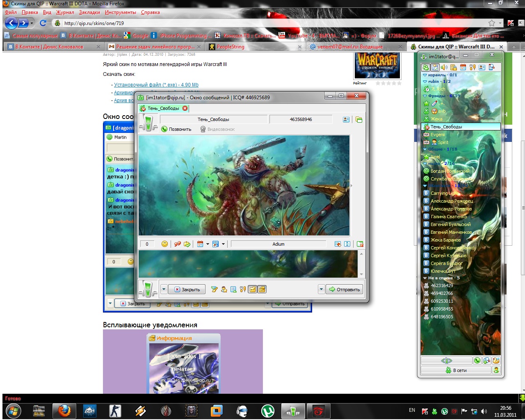Send the message with the Отправить button

345,290
